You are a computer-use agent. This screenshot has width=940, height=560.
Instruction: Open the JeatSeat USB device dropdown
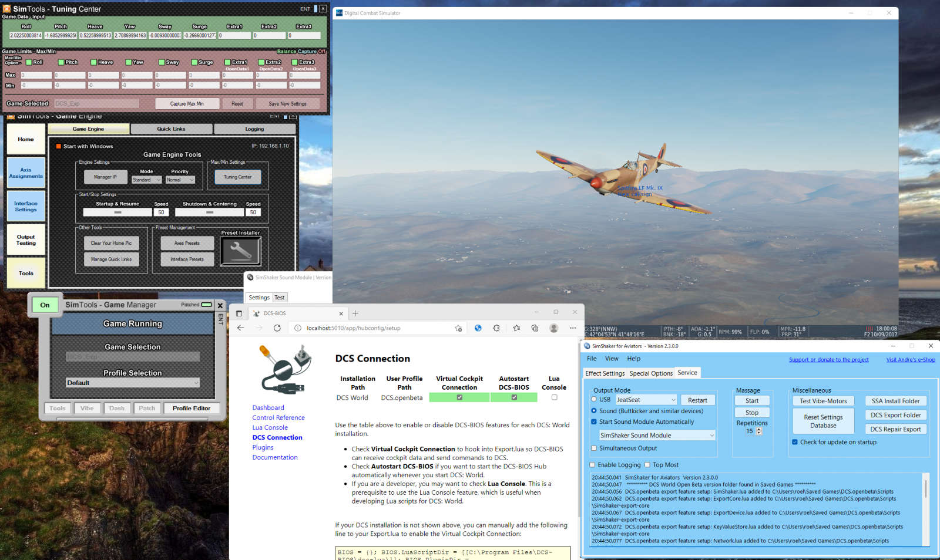pos(646,400)
